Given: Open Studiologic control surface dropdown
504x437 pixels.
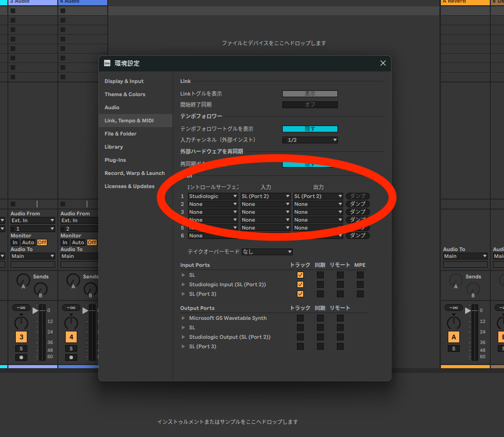Looking at the screenshot, I should click(x=213, y=196).
